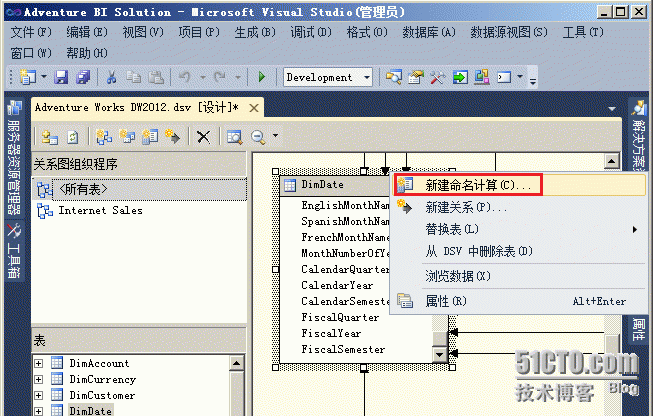Open the Undo history dropdown arrow
This screenshot has height=416, width=653.
pos(203,77)
